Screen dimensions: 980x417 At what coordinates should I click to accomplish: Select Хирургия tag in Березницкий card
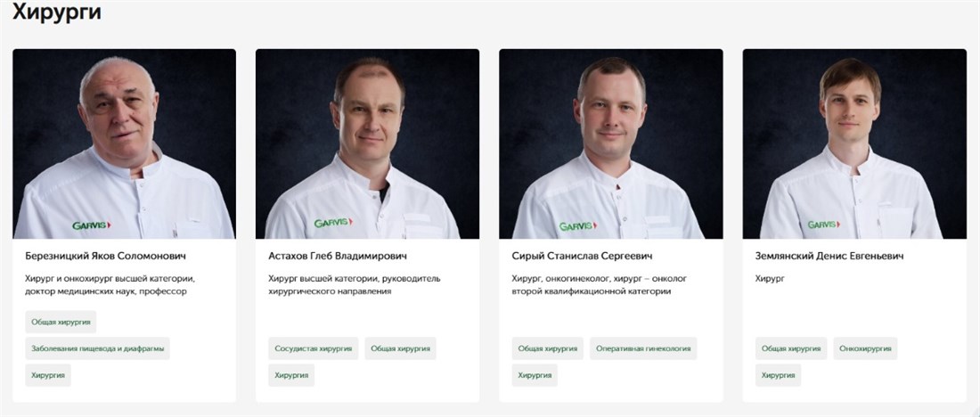tap(48, 376)
